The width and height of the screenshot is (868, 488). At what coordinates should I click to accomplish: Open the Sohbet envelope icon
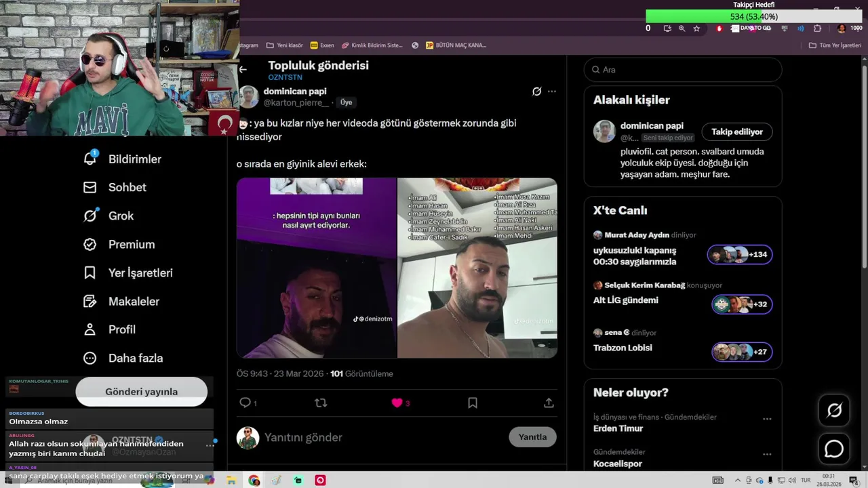point(90,187)
